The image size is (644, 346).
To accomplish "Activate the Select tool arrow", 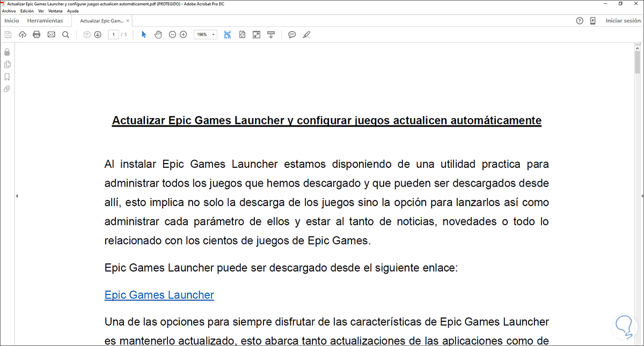I will [x=143, y=34].
